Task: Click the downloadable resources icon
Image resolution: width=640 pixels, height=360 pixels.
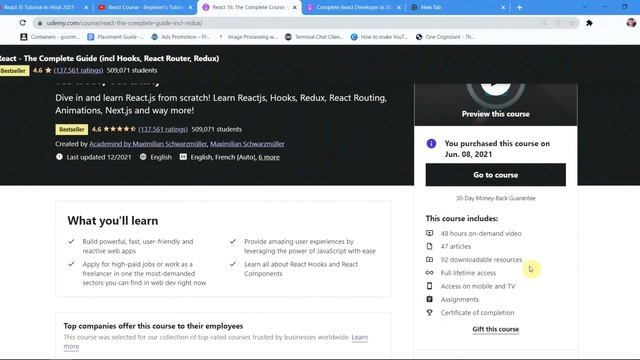Action: pyautogui.click(x=429, y=259)
